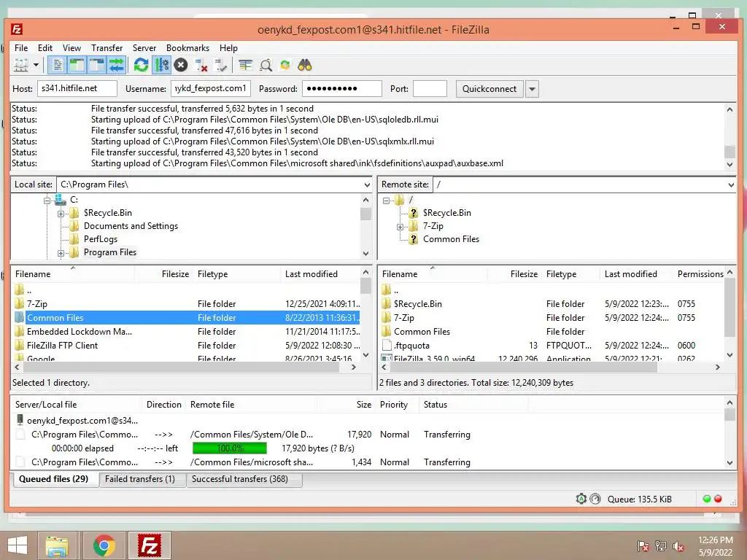Cancel the current operation

coord(181,65)
